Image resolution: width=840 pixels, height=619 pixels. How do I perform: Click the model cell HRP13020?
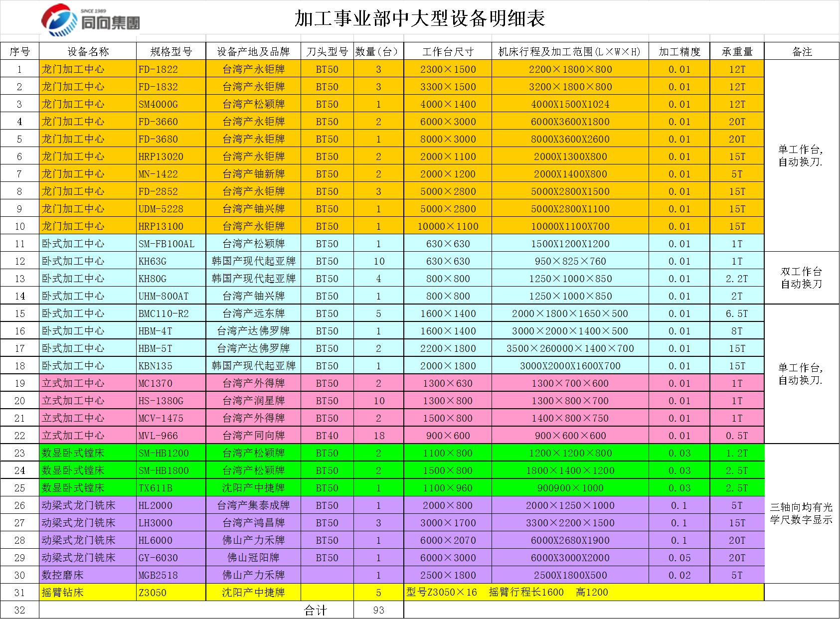[171, 156]
